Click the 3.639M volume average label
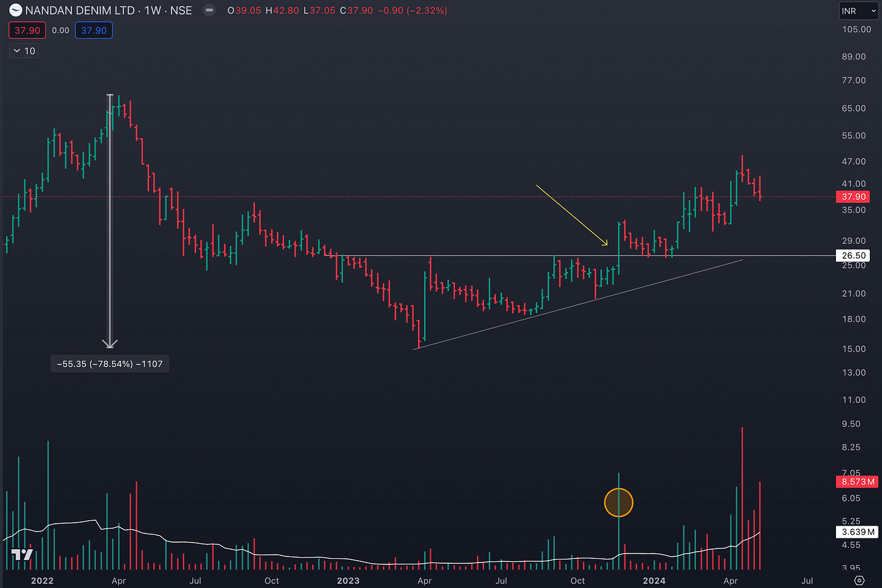This screenshot has width=882, height=588. 857,532
